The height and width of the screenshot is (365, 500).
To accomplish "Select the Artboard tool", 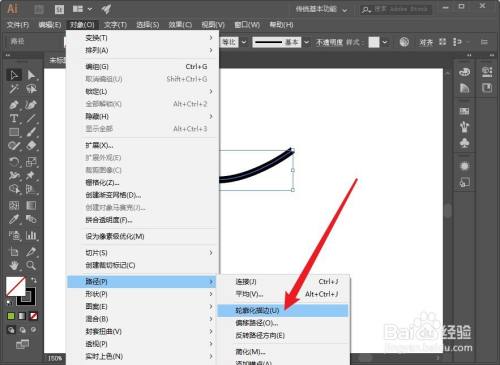I will pyautogui.click(x=14, y=252).
